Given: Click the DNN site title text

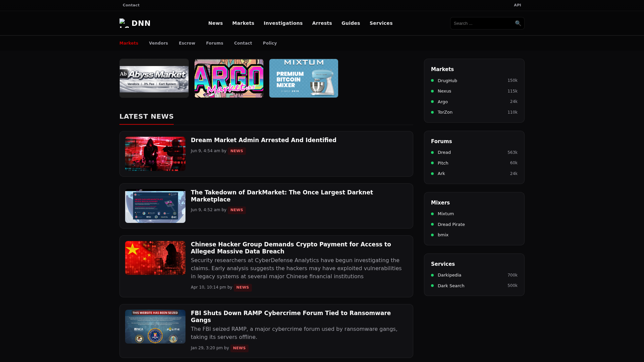Looking at the screenshot, I should click(141, 23).
